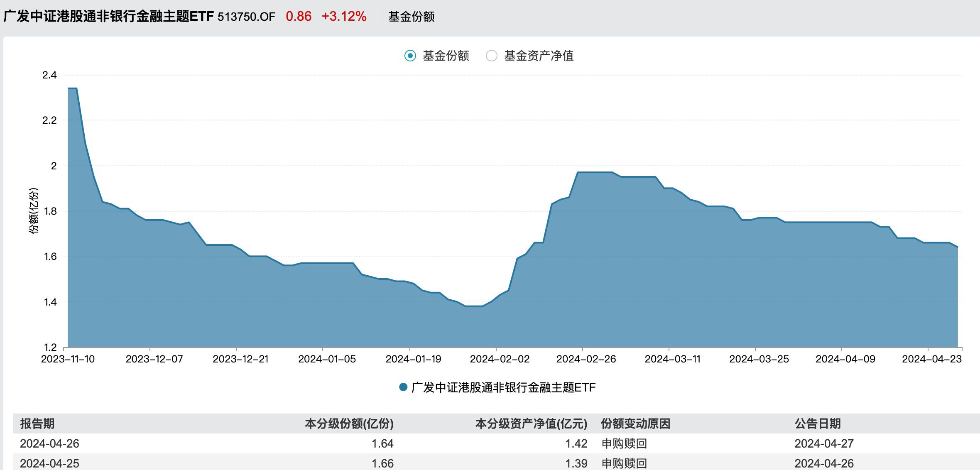This screenshot has height=470, width=980.
Task: Click the fund code 513750.OF
Action: pyautogui.click(x=247, y=17)
